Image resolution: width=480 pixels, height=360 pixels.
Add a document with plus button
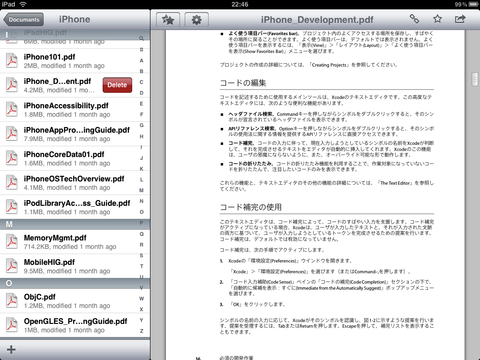[11, 349]
